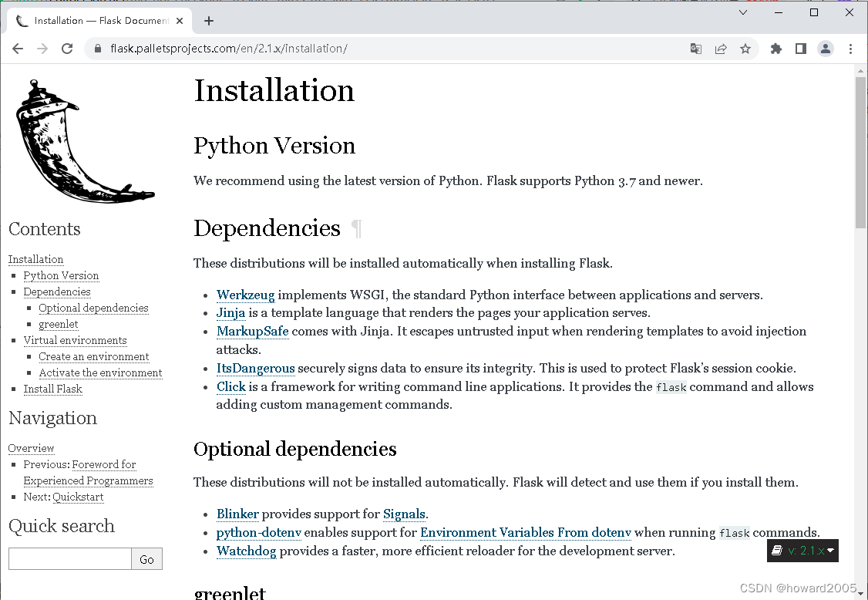This screenshot has height=600, width=868.
Task: Click the Quick search sidebar heading
Action: pyautogui.click(x=62, y=526)
